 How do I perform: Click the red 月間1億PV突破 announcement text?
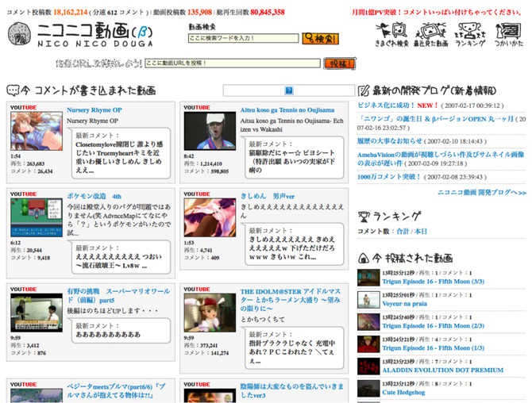click(437, 13)
